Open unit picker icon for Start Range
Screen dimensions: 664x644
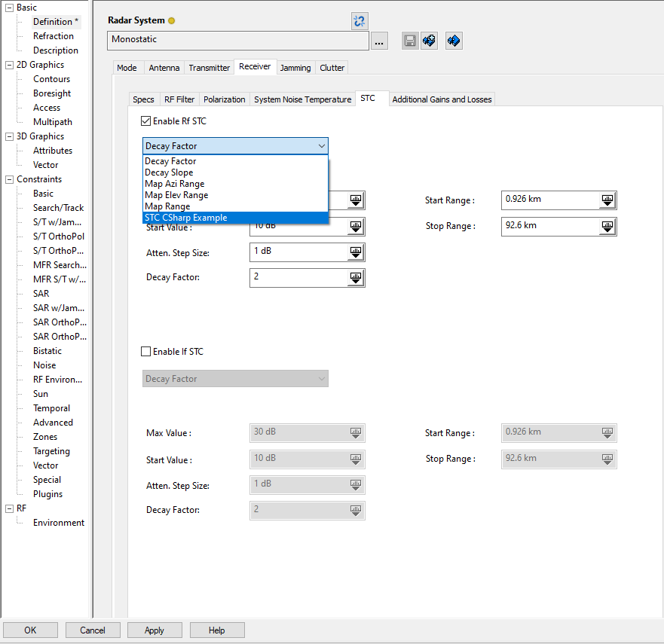607,200
